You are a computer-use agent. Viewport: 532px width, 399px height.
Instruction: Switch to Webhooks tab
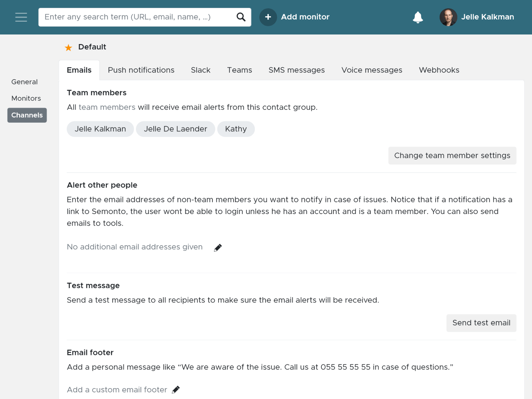pos(439,70)
